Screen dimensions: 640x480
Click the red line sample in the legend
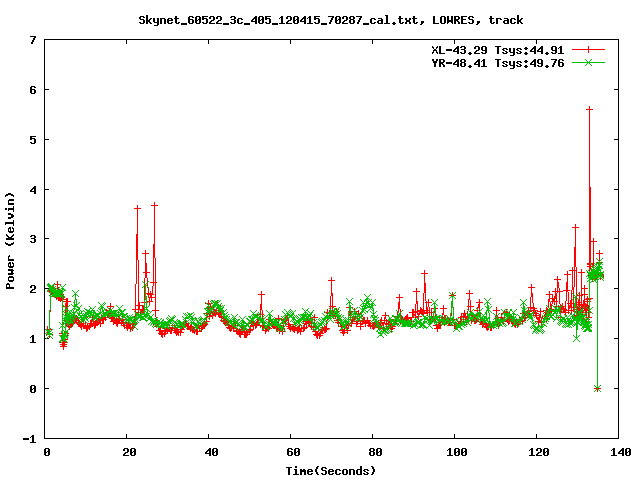coord(588,50)
